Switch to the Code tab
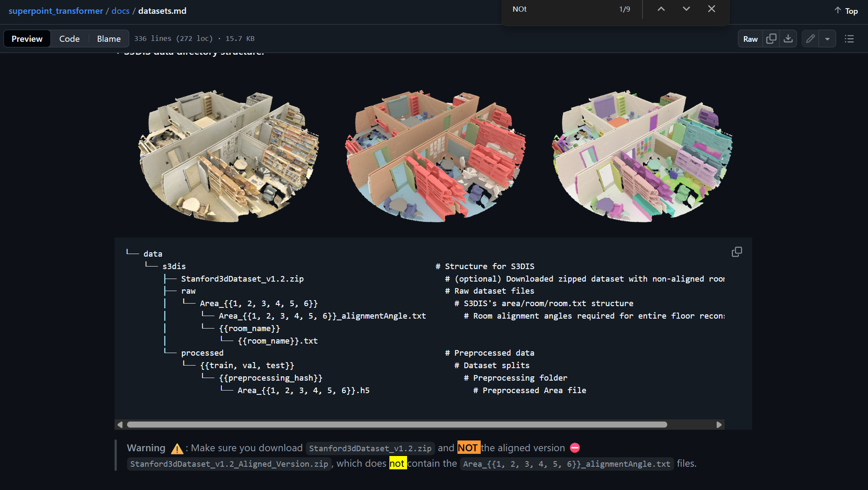868x490 pixels. coord(69,39)
